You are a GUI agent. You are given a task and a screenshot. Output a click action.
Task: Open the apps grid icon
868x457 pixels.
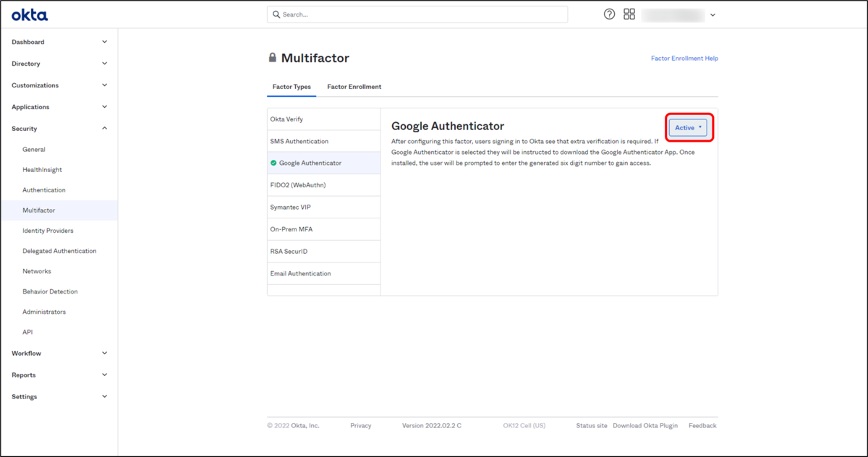tap(629, 14)
